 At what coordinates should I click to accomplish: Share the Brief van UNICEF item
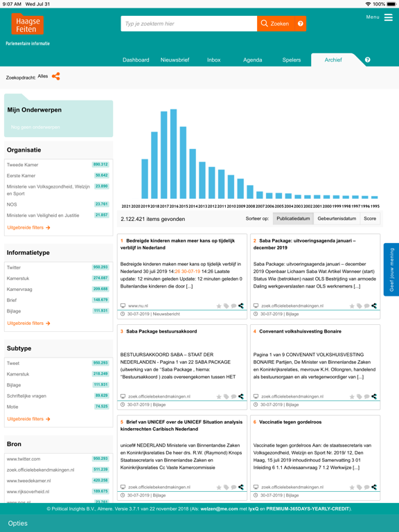pos(241,487)
